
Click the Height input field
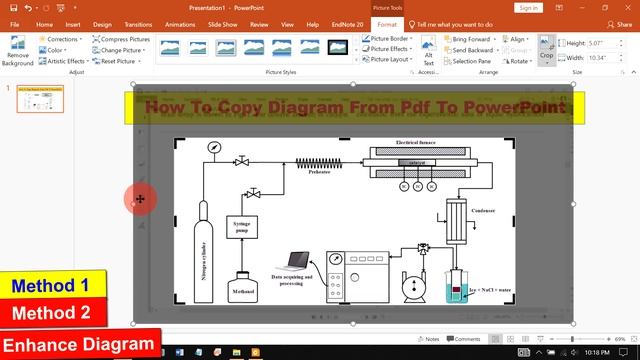coord(602,43)
